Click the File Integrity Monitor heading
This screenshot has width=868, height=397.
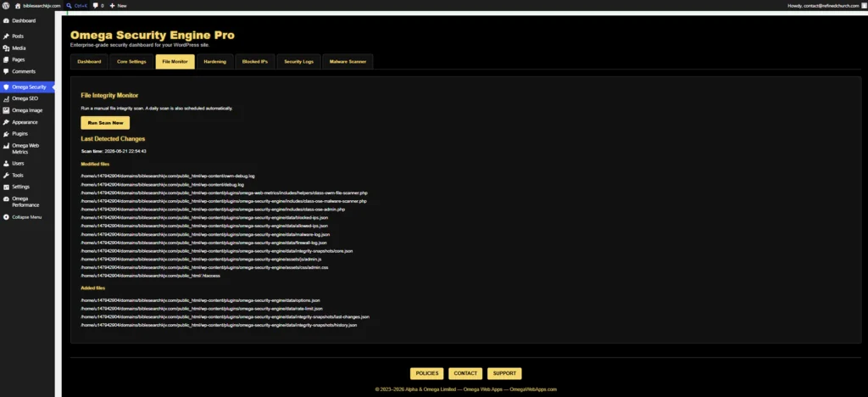pyautogui.click(x=109, y=95)
